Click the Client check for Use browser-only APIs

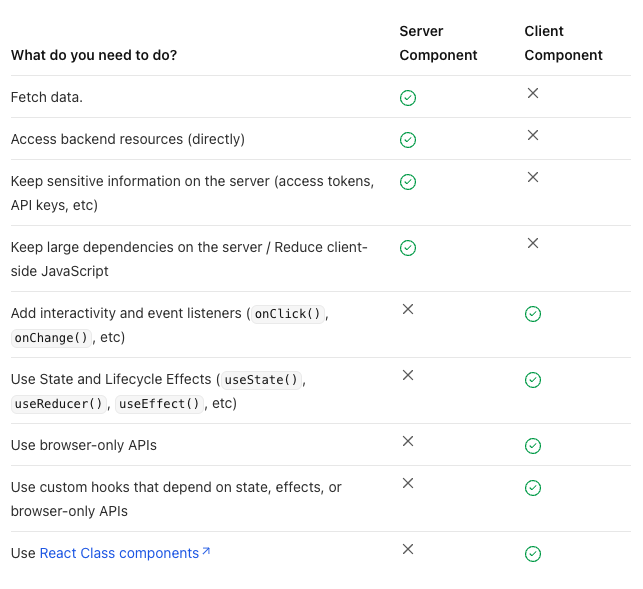533,446
